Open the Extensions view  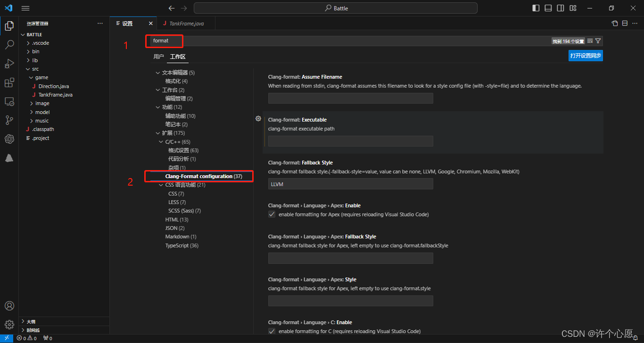coord(9,83)
